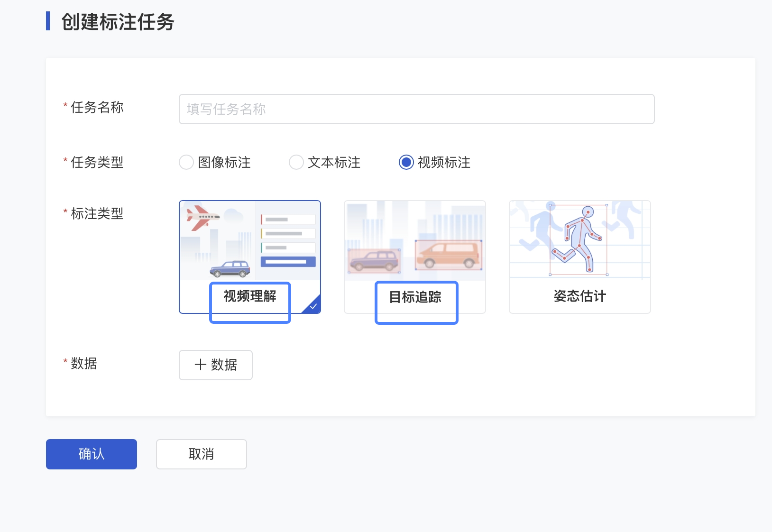Image resolution: width=772 pixels, height=532 pixels.
Task: Cancel with the 取消 button
Action: tap(201, 454)
